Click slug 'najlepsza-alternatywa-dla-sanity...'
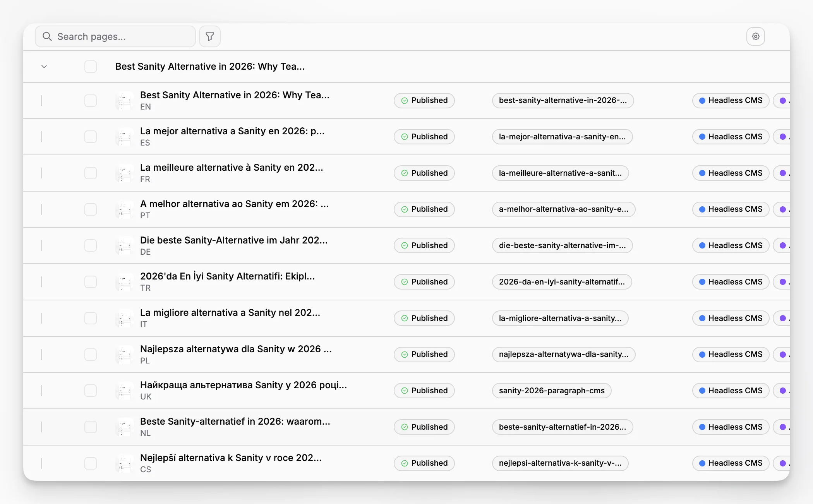This screenshot has width=813, height=504. coord(564,355)
